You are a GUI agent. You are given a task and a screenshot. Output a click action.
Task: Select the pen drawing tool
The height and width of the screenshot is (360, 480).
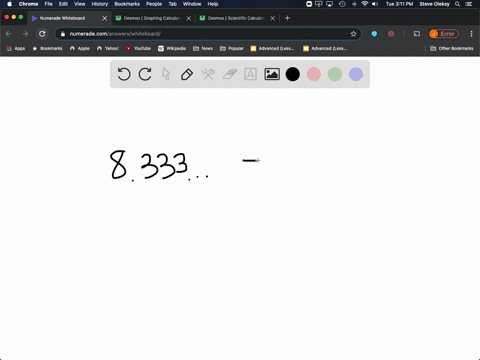pyautogui.click(x=187, y=74)
